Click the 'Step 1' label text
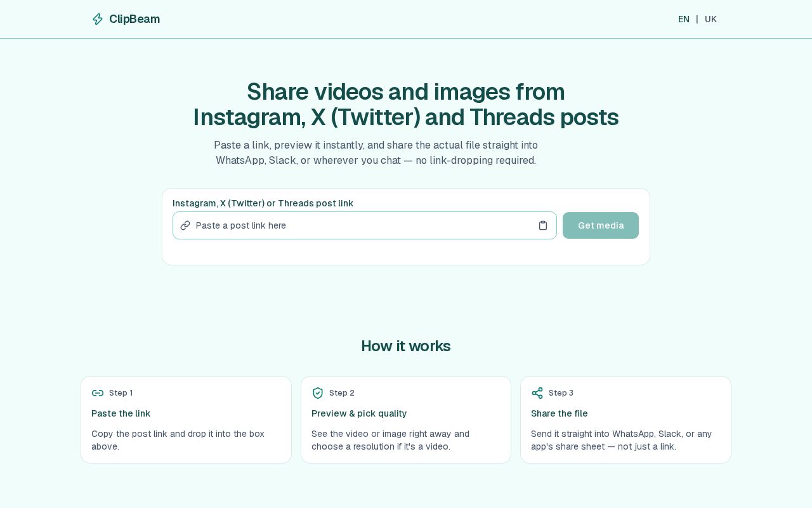The image size is (812, 508). (x=121, y=393)
